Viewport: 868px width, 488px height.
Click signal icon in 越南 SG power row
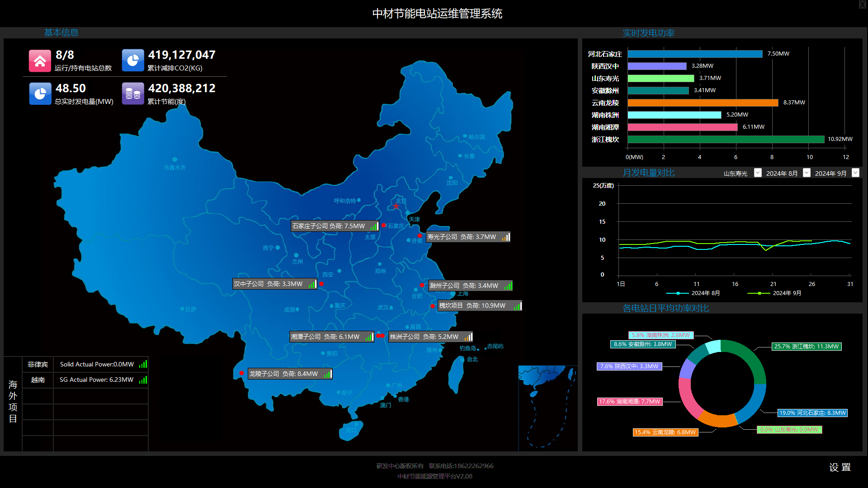tap(143, 380)
